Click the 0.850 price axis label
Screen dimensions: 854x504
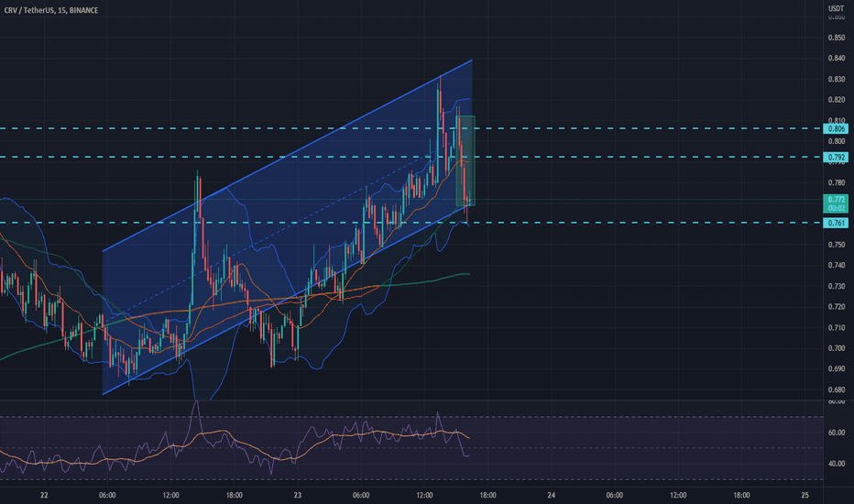pos(836,38)
